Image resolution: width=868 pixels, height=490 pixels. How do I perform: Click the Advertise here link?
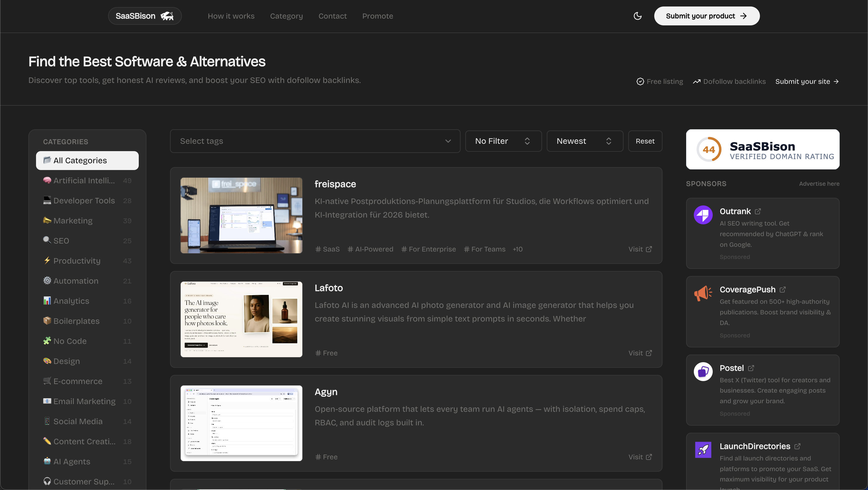(x=819, y=184)
